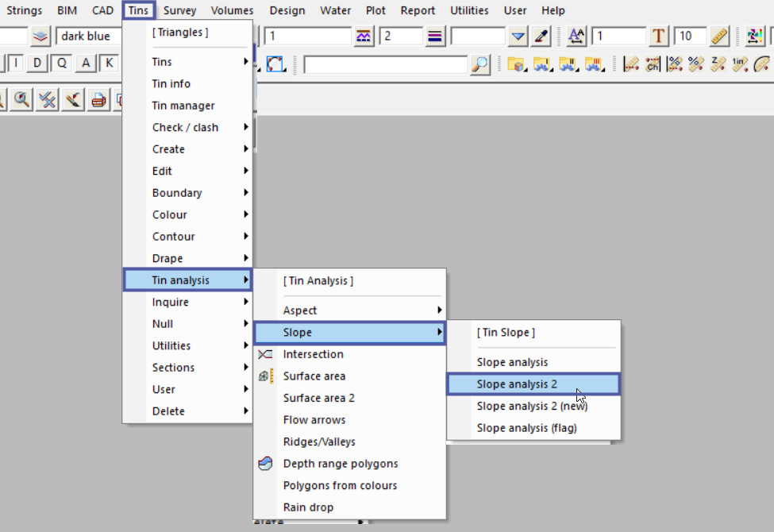This screenshot has width=774, height=532.
Task: Click the ruler icon next to value 10
Action: (x=719, y=37)
